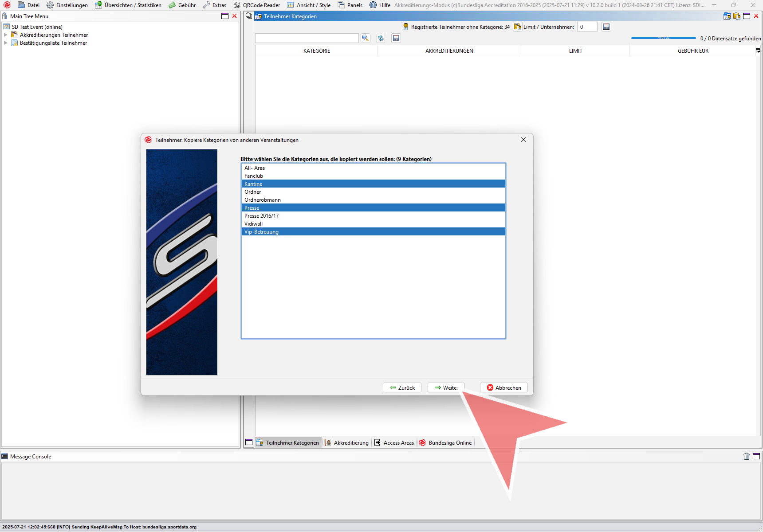Image resolution: width=763 pixels, height=532 pixels.
Task: Click the cascade windows icon beside Teilnehmer Kategorien title
Action: [249, 16]
